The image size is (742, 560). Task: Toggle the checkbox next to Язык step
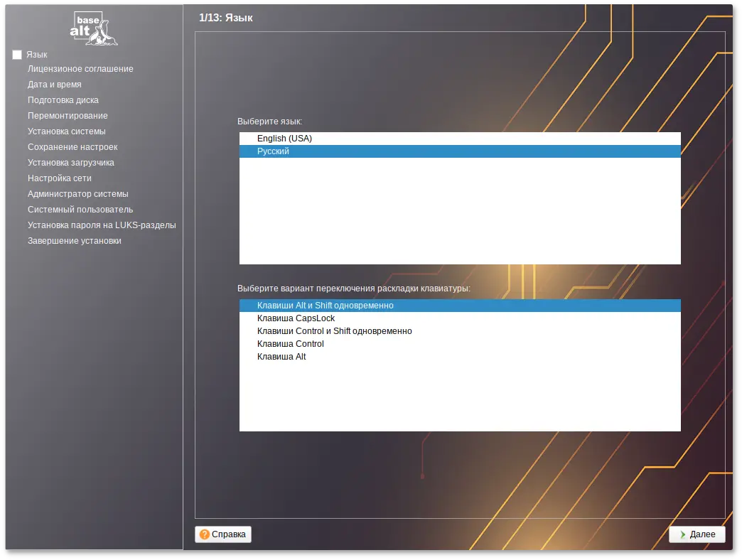[x=17, y=55]
